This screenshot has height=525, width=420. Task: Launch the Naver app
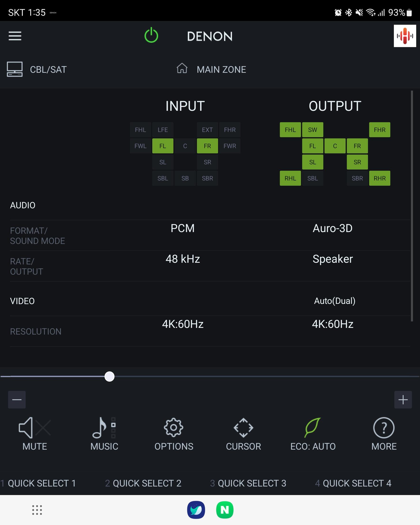click(224, 510)
